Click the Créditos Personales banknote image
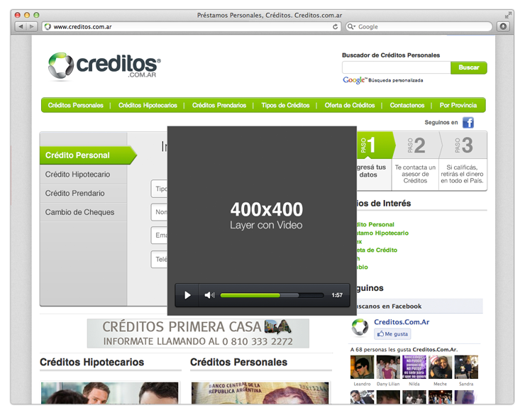 (x=260, y=393)
